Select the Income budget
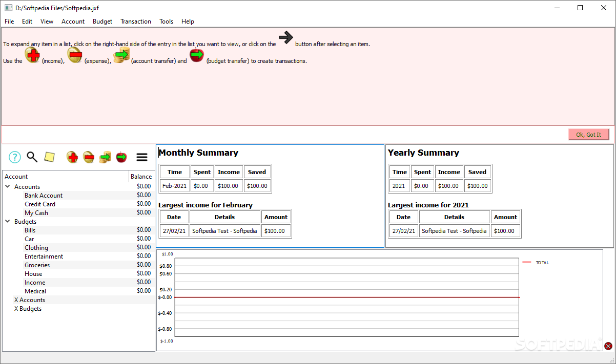 35,283
